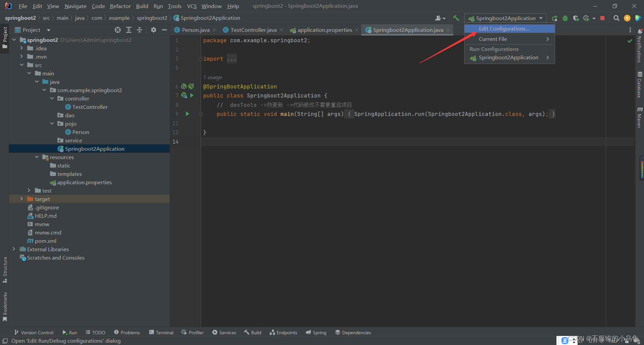Open the Run tool window

coord(70,332)
